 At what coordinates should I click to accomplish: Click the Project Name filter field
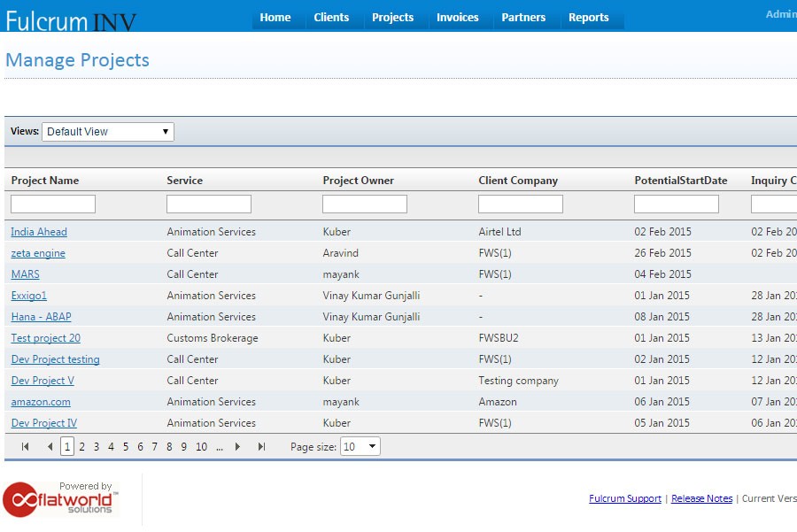coord(52,203)
